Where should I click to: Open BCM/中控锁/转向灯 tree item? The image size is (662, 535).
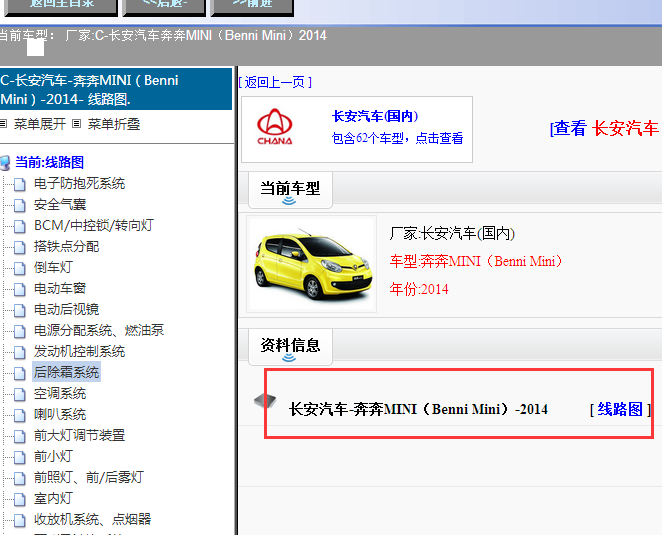point(94,225)
